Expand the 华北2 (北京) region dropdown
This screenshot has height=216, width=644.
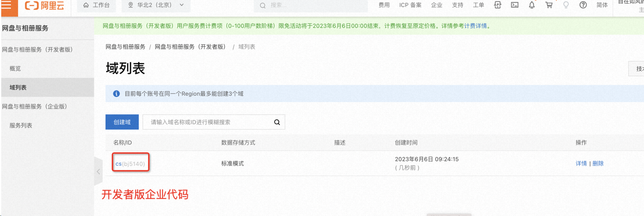click(x=156, y=5)
